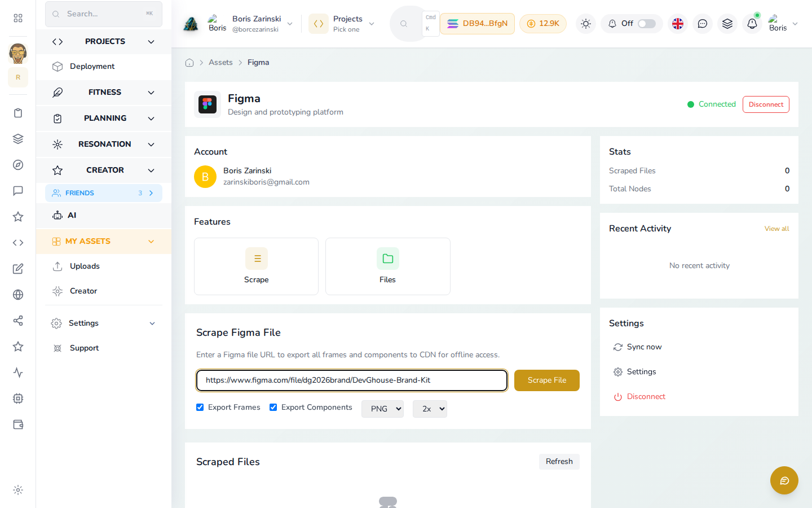The height and width of the screenshot is (508, 812).
Task: Open the chat messages icon in top bar
Action: point(703,24)
